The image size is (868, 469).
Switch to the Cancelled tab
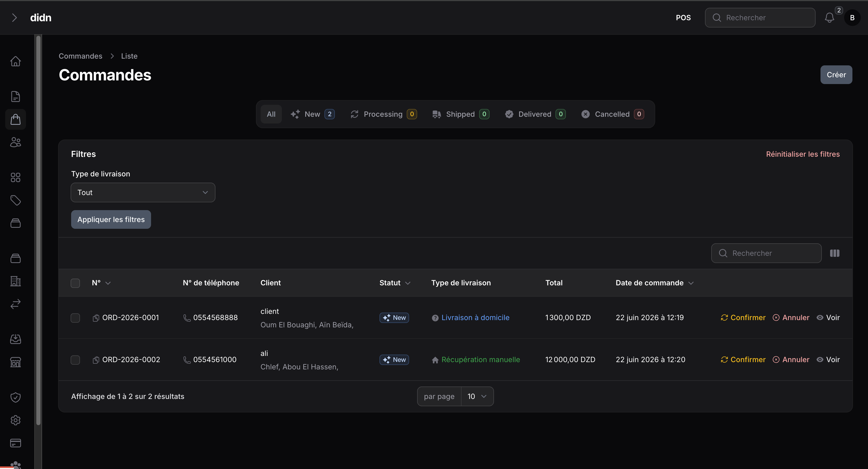613,114
